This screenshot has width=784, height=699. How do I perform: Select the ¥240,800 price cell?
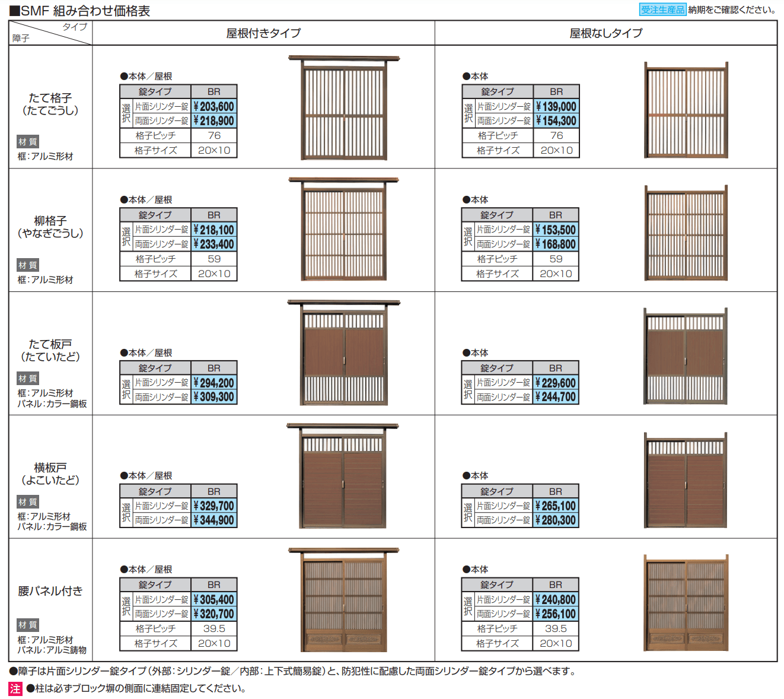tap(556, 600)
